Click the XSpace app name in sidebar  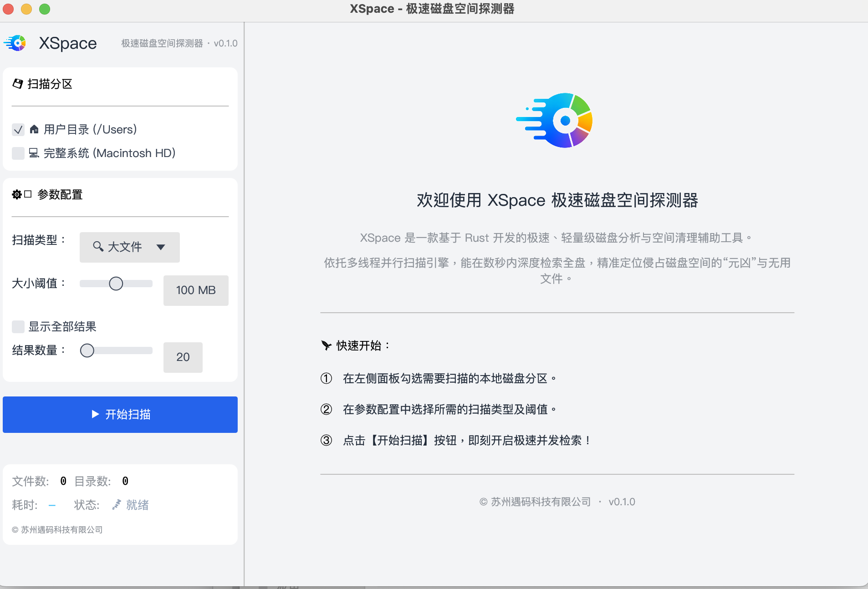pyautogui.click(x=68, y=43)
